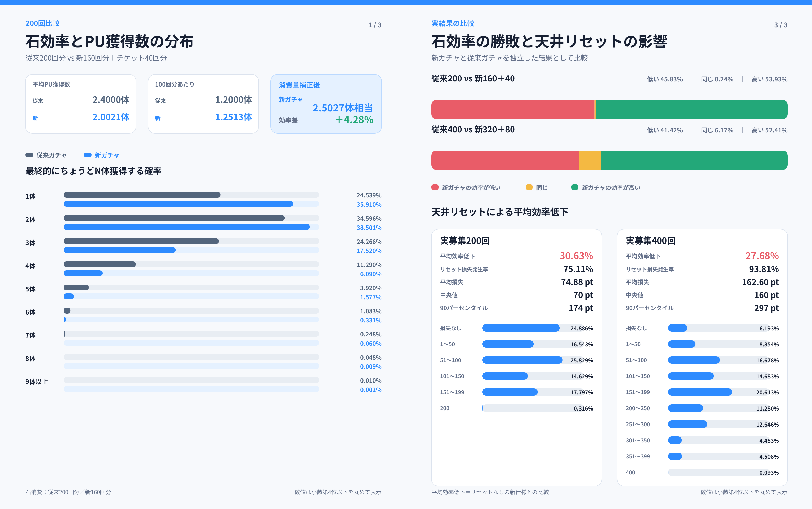Image resolution: width=812 pixels, height=509 pixels.
Task: Click the 消費量補正後 card title
Action: pyautogui.click(x=299, y=85)
